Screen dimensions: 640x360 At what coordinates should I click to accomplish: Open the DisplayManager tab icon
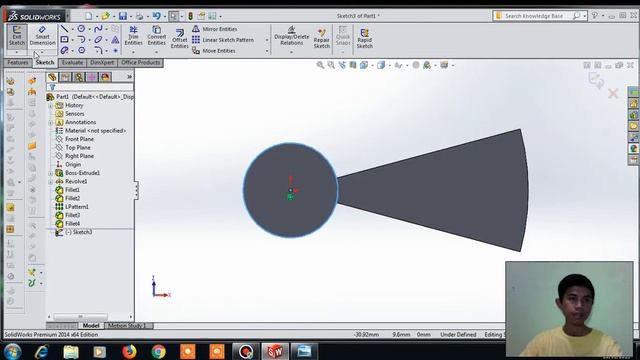105,77
